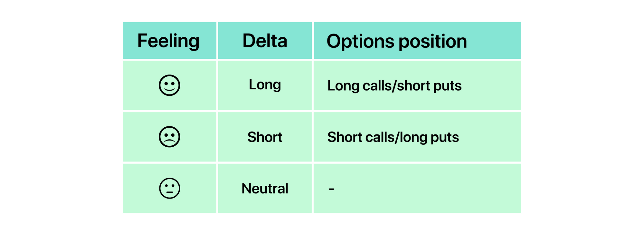The width and height of the screenshot is (644, 235).
Task: Select the Delta column header
Action: point(265,41)
